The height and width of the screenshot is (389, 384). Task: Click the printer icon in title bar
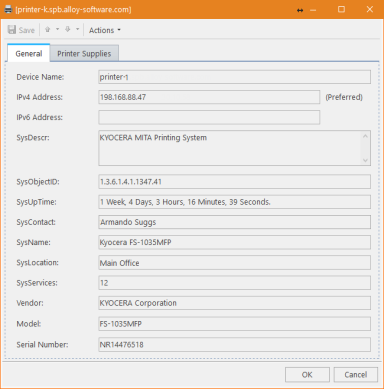click(x=8, y=9)
